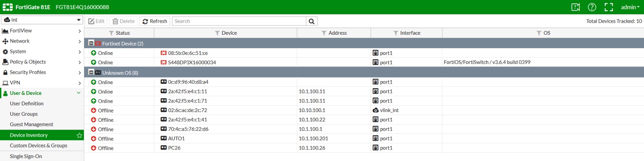
Task: Click the User & Device person icon
Action: click(5, 93)
